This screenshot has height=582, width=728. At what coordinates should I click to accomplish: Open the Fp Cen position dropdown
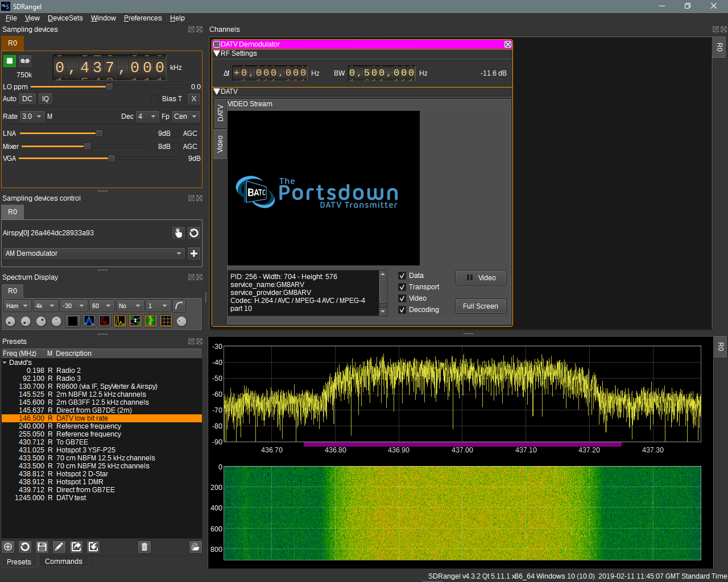(186, 117)
